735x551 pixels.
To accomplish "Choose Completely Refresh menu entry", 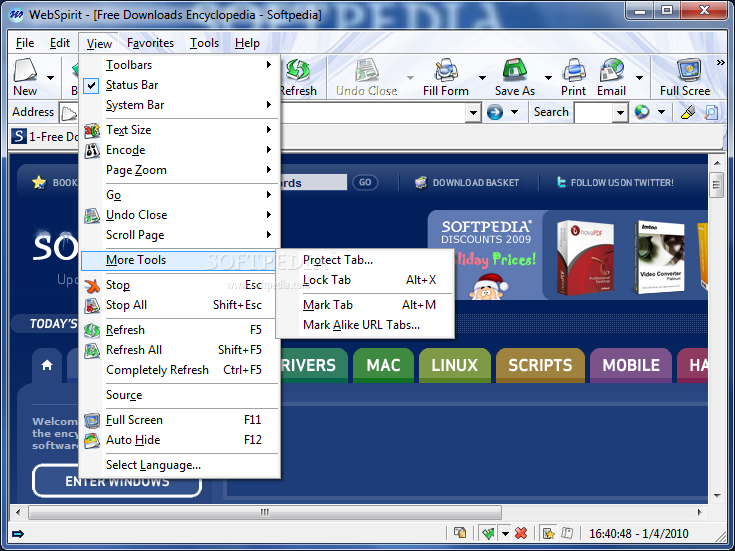I will point(180,370).
